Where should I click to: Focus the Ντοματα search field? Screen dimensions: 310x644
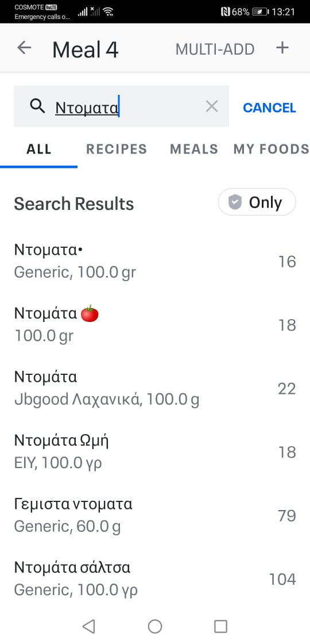click(x=121, y=106)
